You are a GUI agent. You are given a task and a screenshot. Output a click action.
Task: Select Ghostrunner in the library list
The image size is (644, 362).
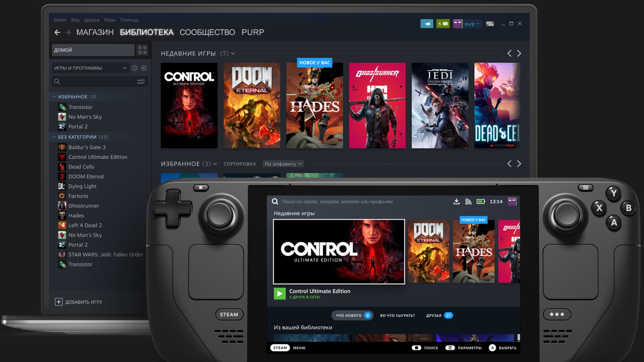click(84, 206)
